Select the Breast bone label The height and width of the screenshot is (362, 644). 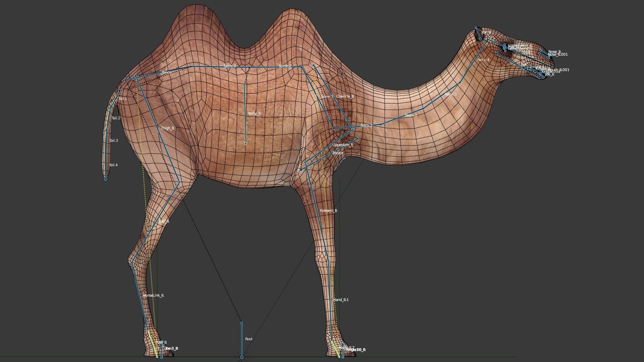[338, 153]
